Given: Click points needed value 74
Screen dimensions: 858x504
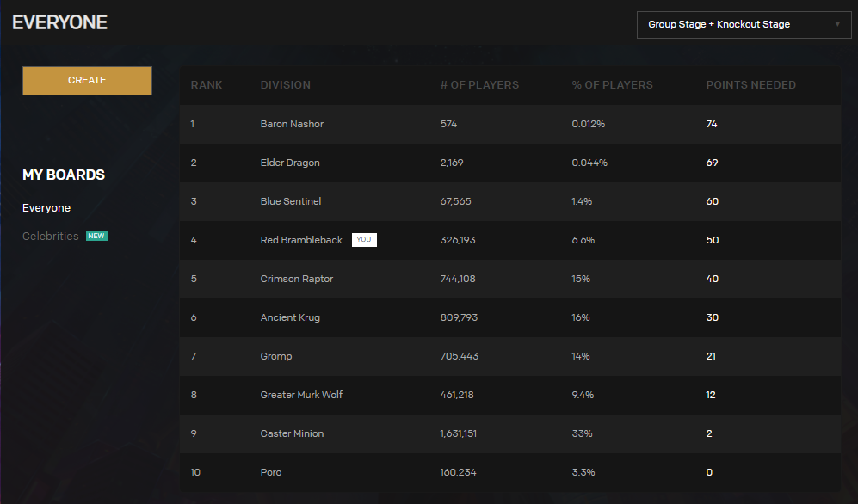Looking at the screenshot, I should [x=712, y=124].
